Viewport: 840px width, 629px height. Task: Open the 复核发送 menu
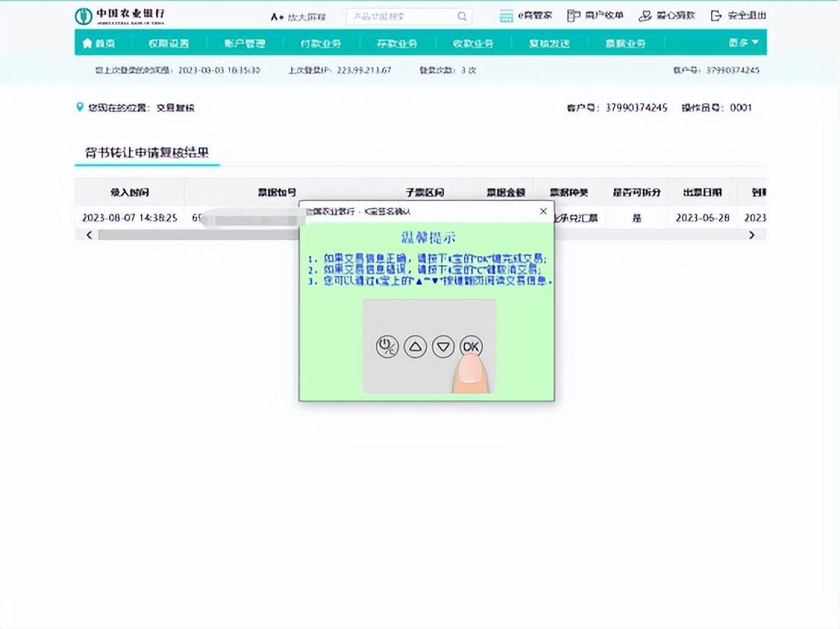coord(549,43)
